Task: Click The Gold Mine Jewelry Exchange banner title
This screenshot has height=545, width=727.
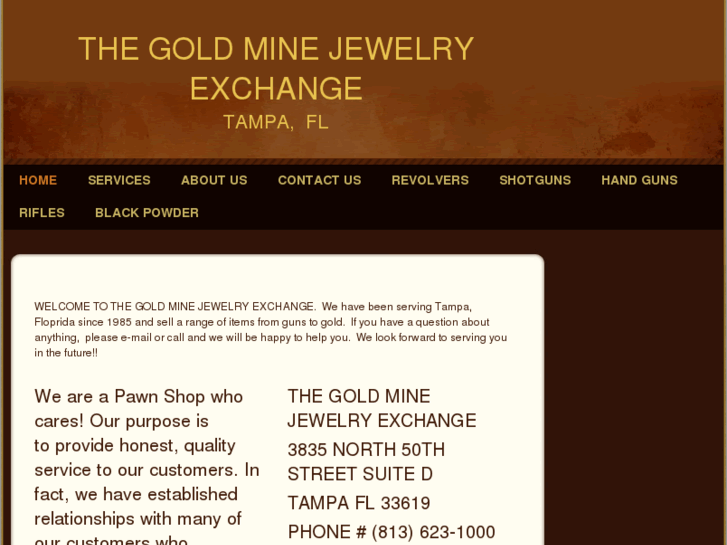Action: 276,68
